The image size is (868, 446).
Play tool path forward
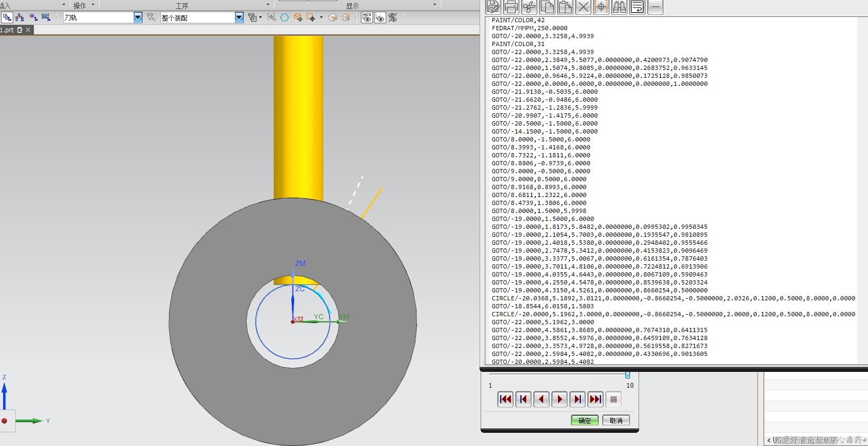559,399
